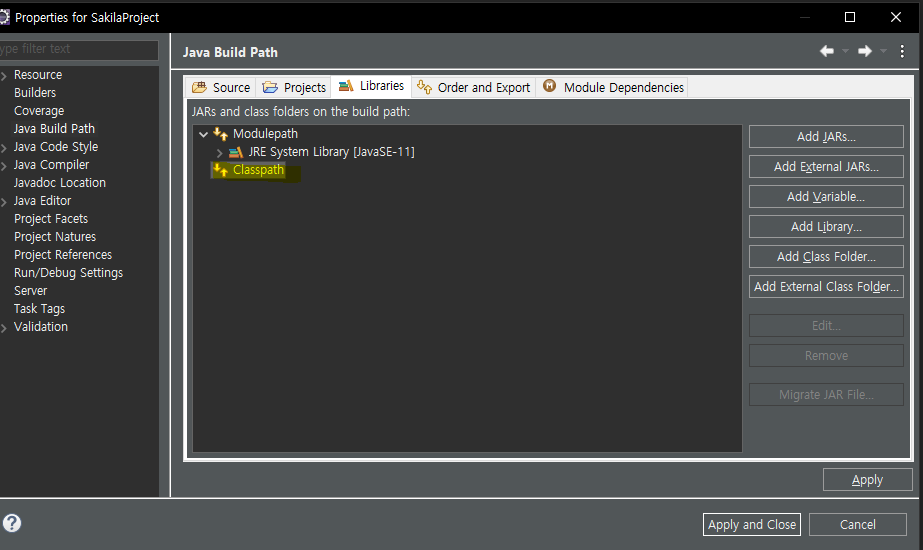Select Java Editor label in sidebar
The height and width of the screenshot is (550, 923).
[x=42, y=201]
